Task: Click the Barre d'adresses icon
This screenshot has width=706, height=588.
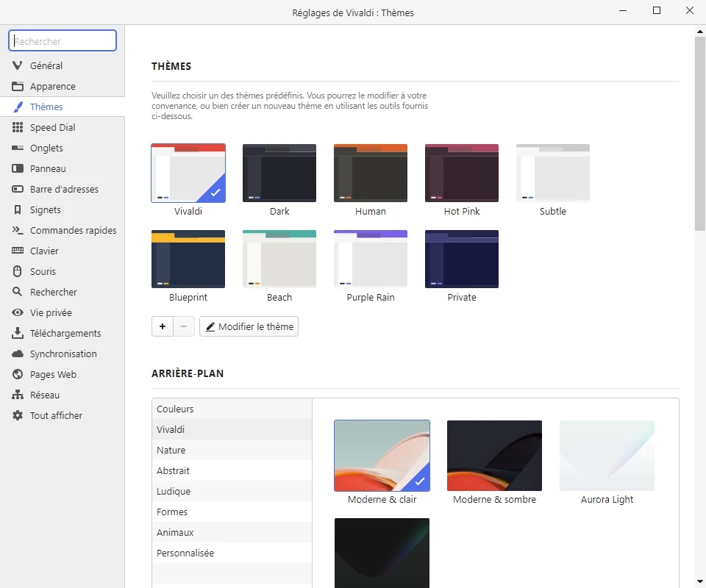Action: (18, 190)
